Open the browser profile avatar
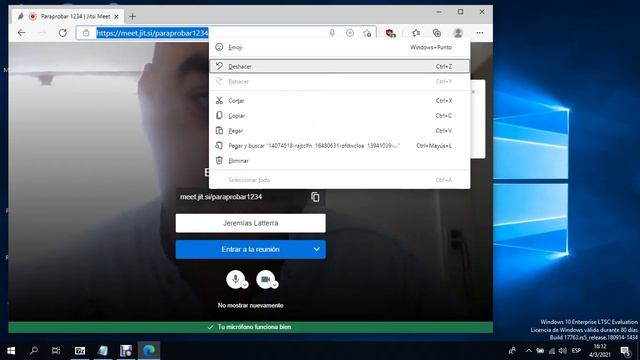Viewport: 640px width, 360px height. coord(458,33)
